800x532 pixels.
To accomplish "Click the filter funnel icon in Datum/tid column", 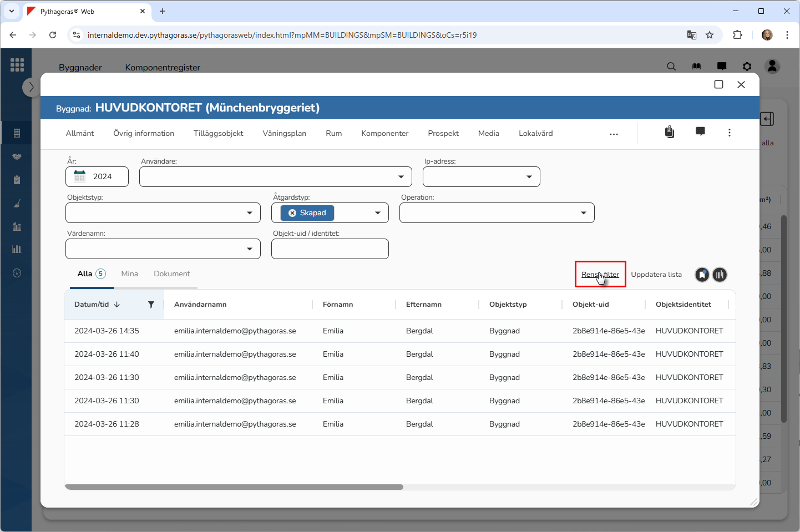I will (x=151, y=305).
